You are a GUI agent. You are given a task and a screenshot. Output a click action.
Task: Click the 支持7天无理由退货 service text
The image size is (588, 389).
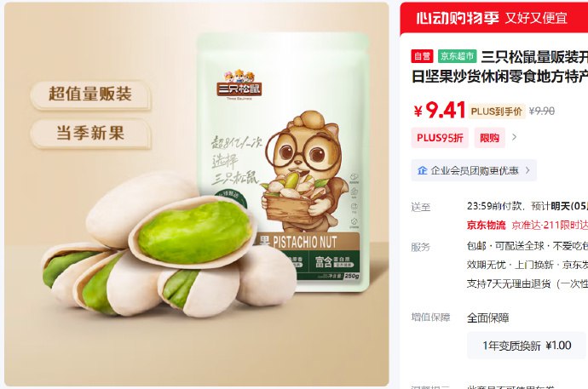(x=509, y=283)
